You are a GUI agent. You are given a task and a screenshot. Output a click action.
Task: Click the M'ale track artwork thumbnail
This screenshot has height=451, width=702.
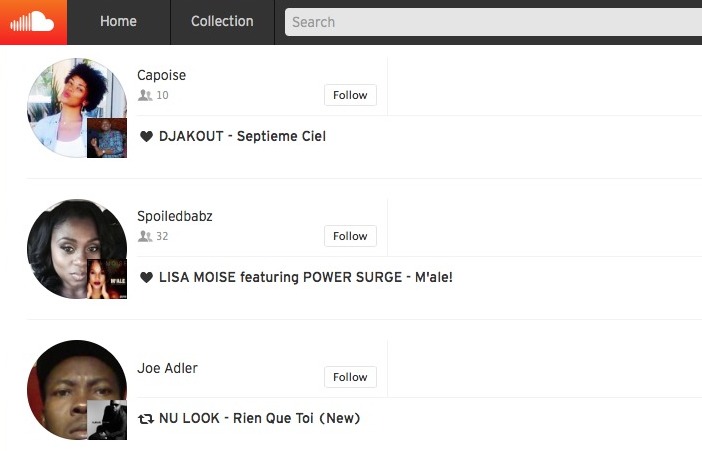click(107, 279)
